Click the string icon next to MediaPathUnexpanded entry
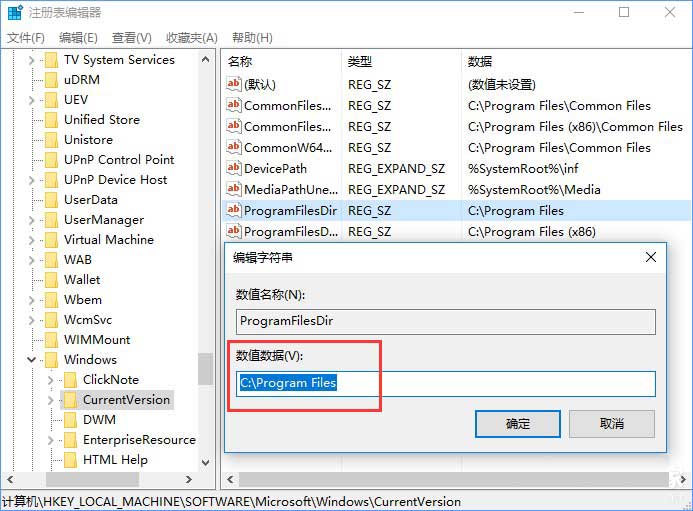693x511 pixels. point(234,189)
